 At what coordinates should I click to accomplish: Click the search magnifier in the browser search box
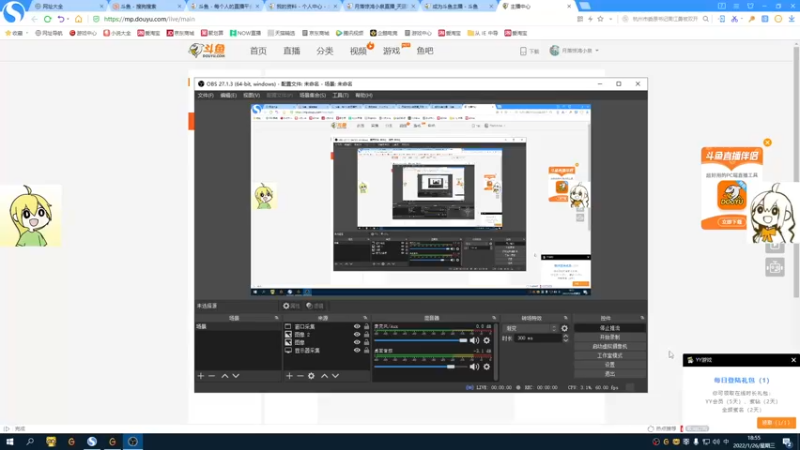pos(706,19)
